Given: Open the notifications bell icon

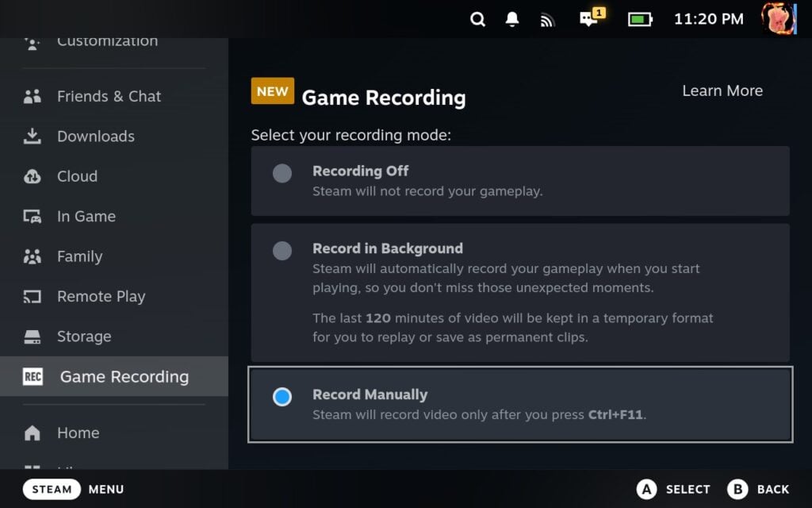Looking at the screenshot, I should tap(511, 18).
